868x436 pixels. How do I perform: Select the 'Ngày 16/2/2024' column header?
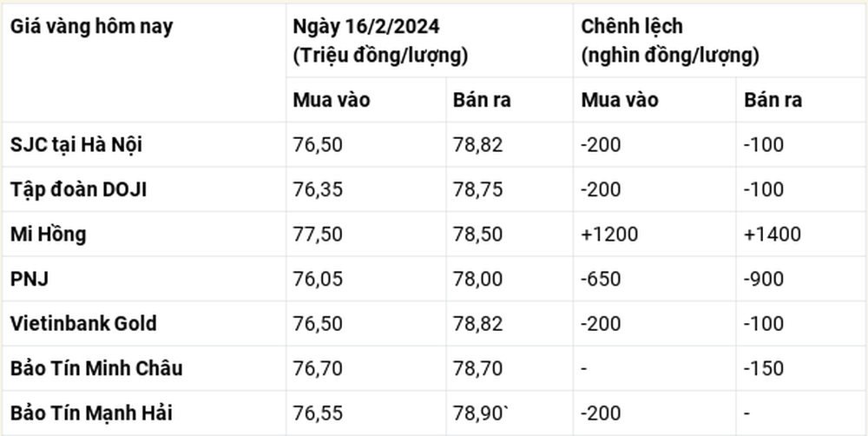tap(366, 27)
